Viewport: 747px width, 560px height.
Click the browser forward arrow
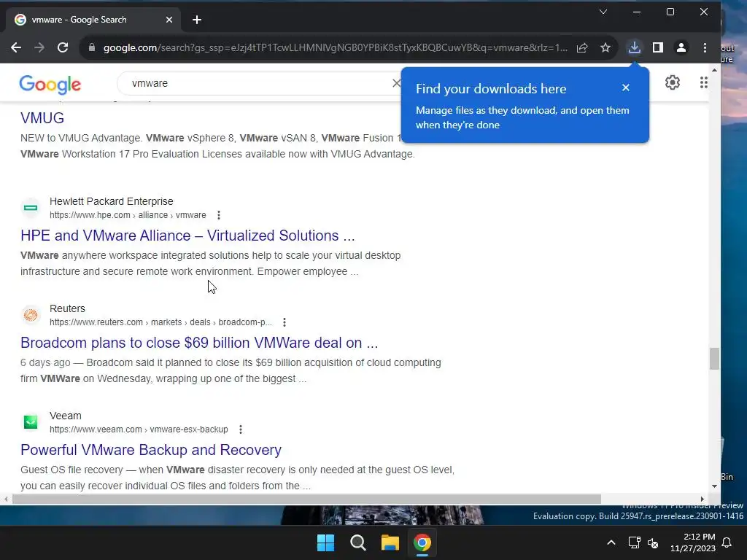point(39,47)
